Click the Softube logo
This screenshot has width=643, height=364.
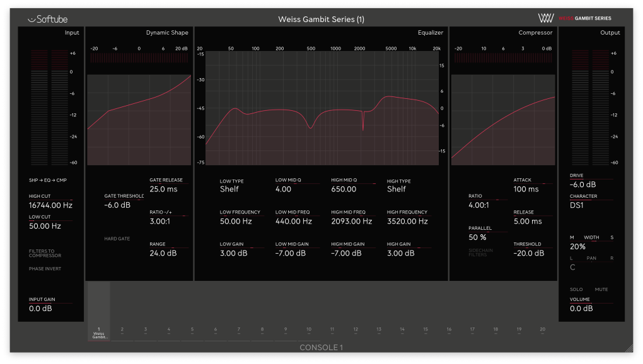tap(47, 19)
